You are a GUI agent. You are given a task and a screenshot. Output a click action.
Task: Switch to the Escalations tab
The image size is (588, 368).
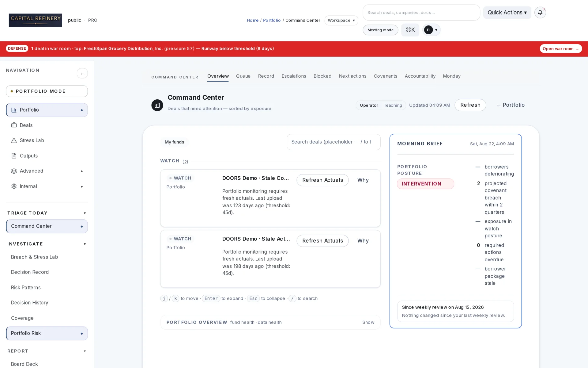(x=294, y=76)
